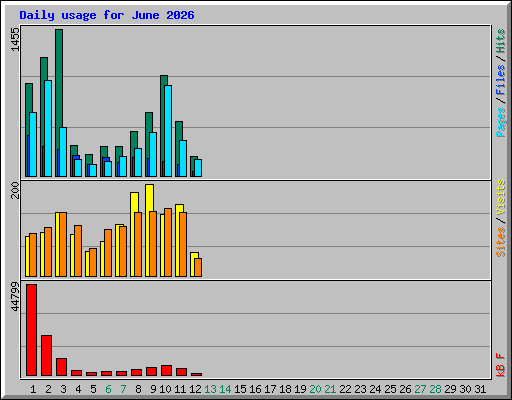
Task: Select green day 13 on the axis
Action: click(210, 389)
